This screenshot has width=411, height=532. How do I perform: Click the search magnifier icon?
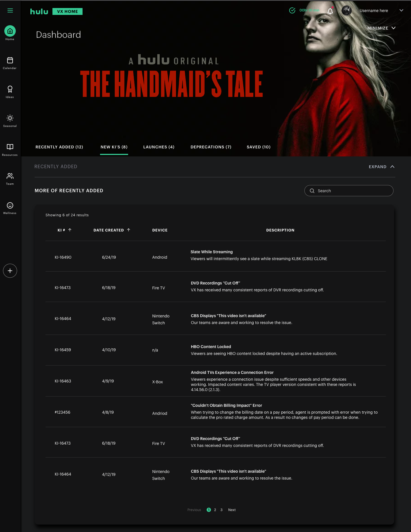(x=312, y=191)
